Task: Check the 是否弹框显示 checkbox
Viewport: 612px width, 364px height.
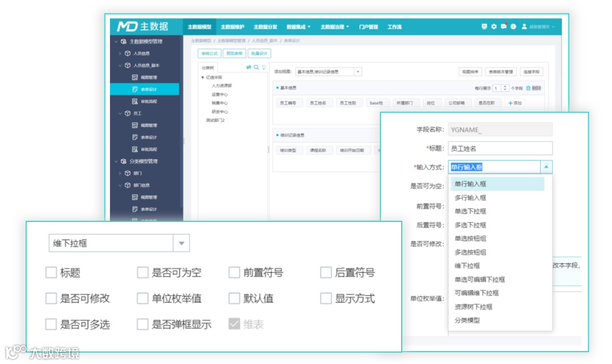Action: pyautogui.click(x=142, y=324)
